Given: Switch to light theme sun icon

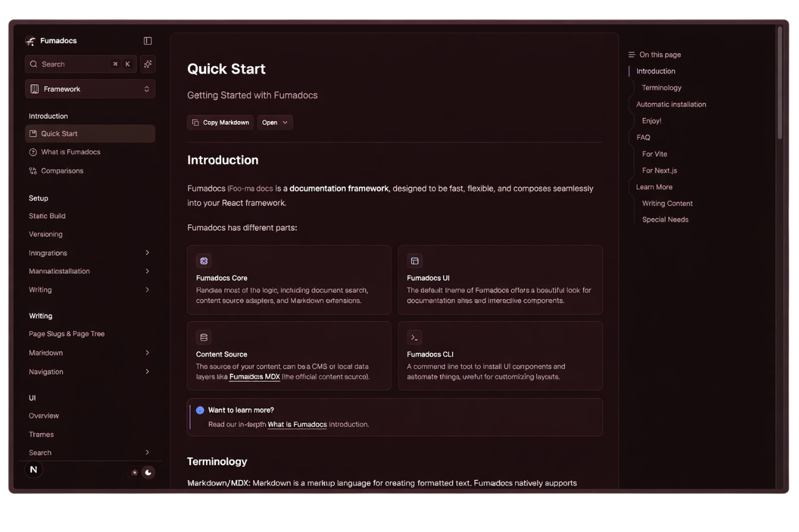Looking at the screenshot, I should point(134,473).
